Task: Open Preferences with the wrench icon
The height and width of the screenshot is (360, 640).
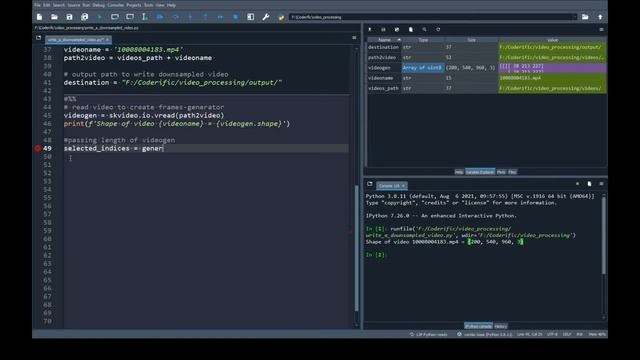Action: [266, 17]
